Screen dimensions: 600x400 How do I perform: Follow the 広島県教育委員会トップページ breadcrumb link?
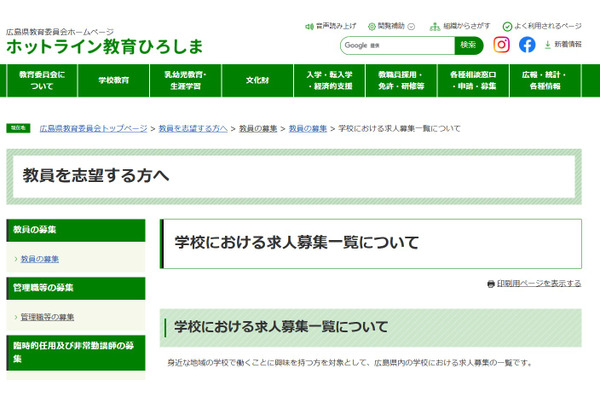[x=93, y=129]
